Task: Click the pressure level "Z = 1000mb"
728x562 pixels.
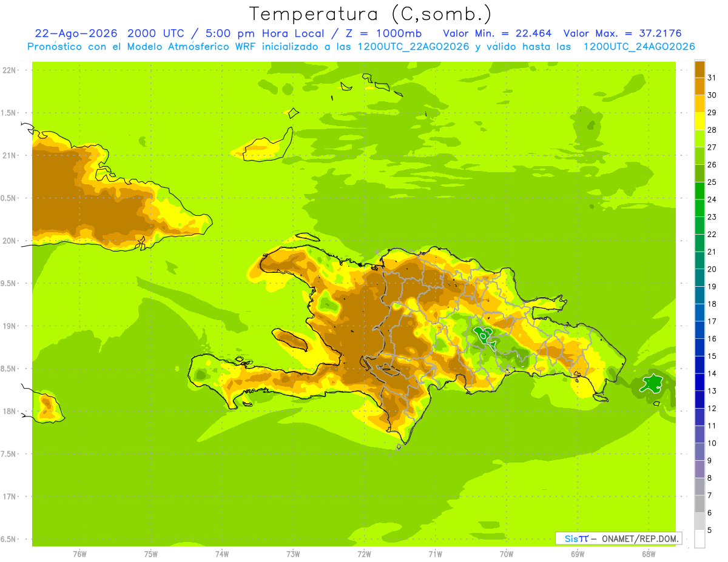Action: pyautogui.click(x=382, y=33)
